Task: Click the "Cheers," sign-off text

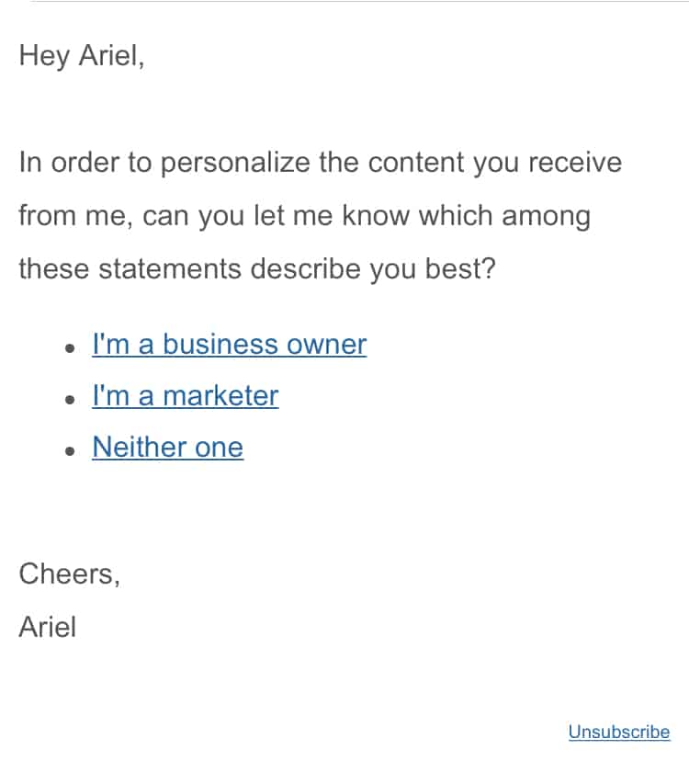Action: point(70,574)
